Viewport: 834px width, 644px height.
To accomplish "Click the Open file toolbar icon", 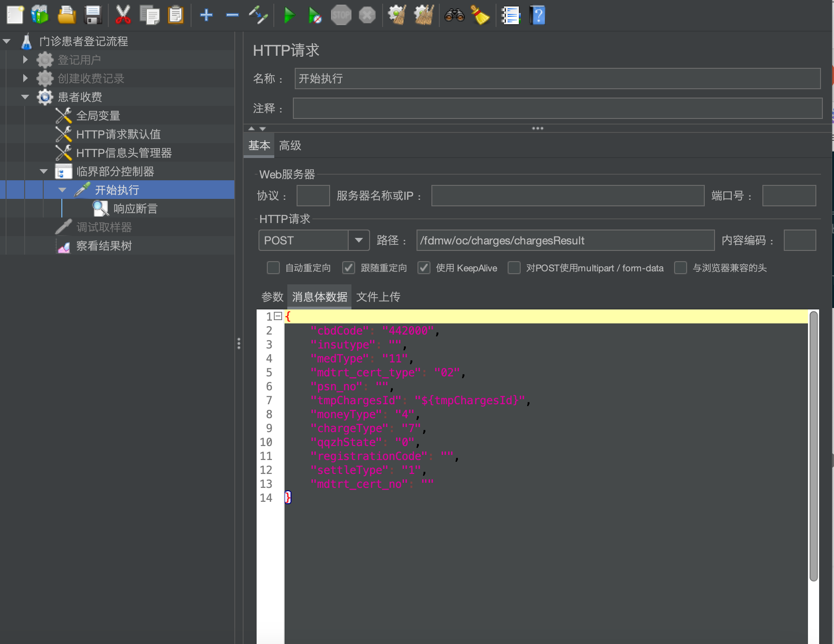I will 66,15.
